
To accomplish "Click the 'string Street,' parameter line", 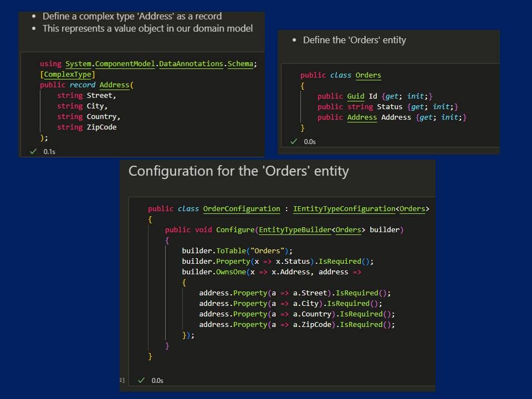I will pos(86,95).
